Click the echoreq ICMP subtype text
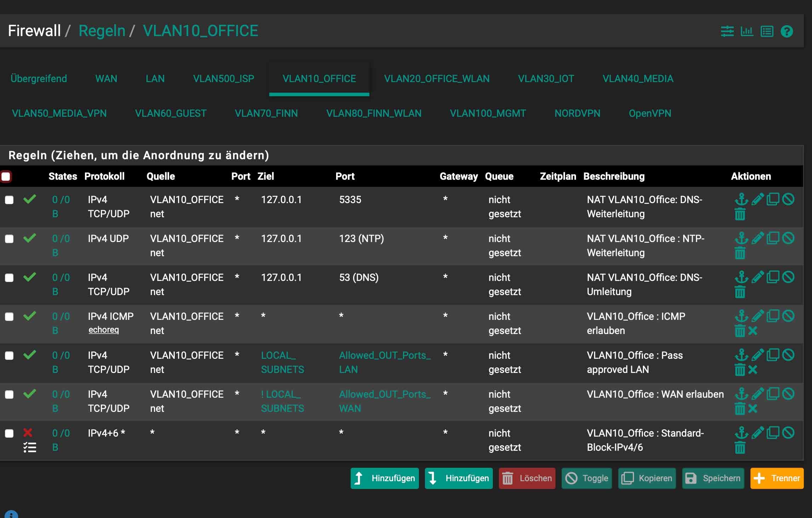This screenshot has height=518, width=812. (x=104, y=330)
